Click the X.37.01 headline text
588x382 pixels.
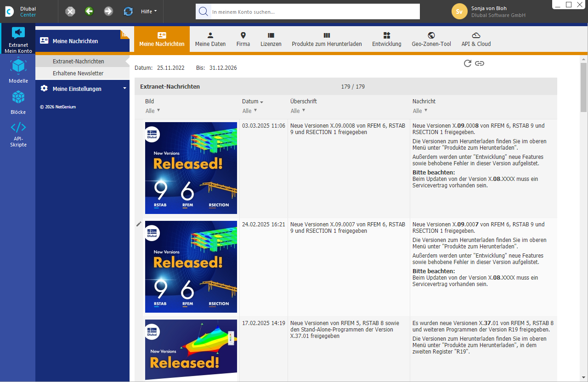345,330
